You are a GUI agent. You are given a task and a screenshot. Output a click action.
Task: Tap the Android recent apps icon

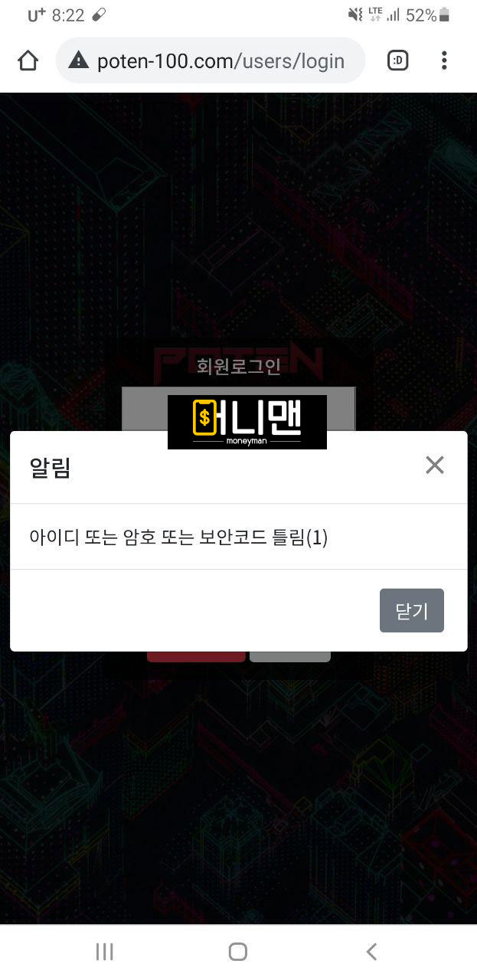pyautogui.click(x=104, y=952)
